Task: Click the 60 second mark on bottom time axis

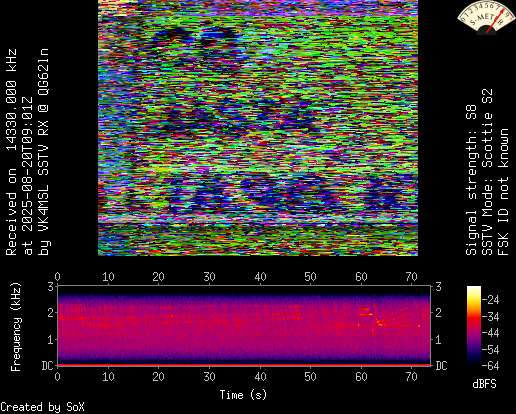Action: point(361,377)
